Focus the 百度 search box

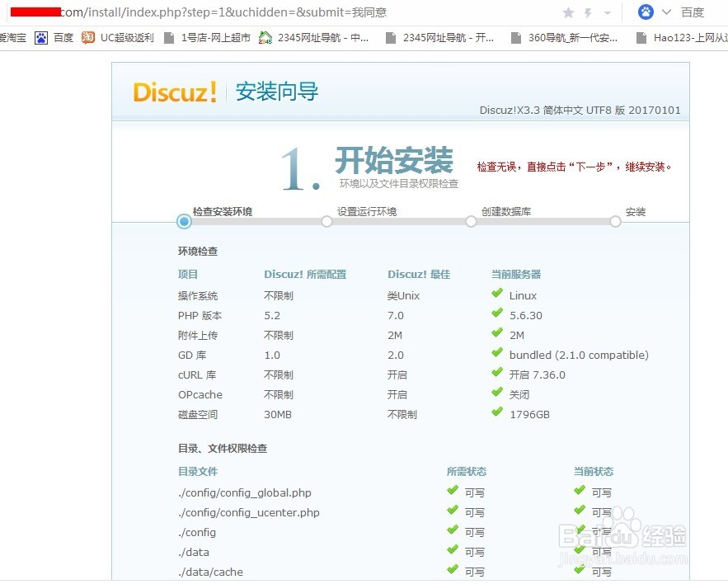click(693, 12)
